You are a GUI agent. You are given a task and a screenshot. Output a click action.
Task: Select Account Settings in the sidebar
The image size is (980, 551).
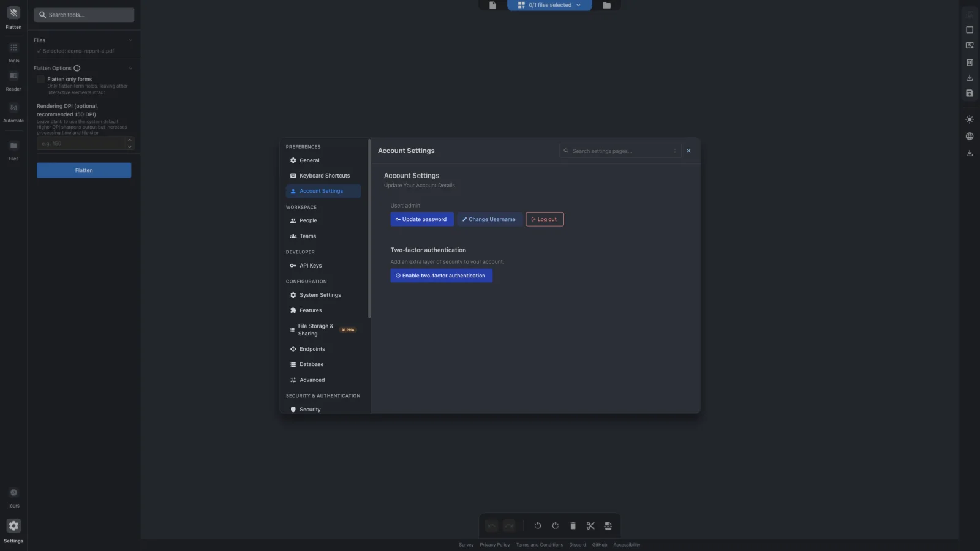coord(323,191)
